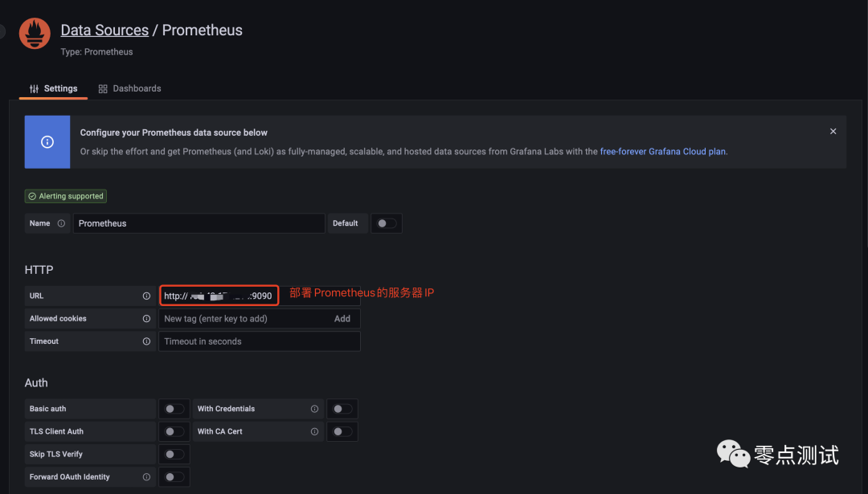Click the Forward OAuth Identity info icon

point(146,477)
